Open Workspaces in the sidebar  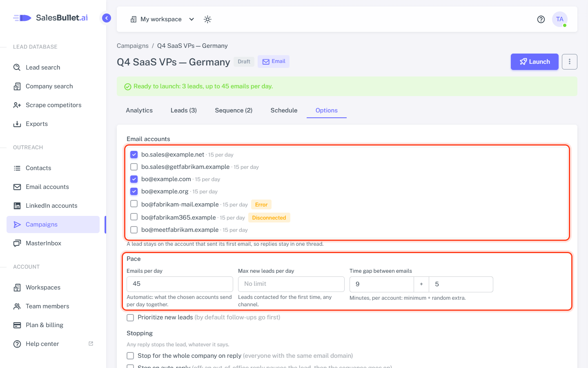pos(53,287)
